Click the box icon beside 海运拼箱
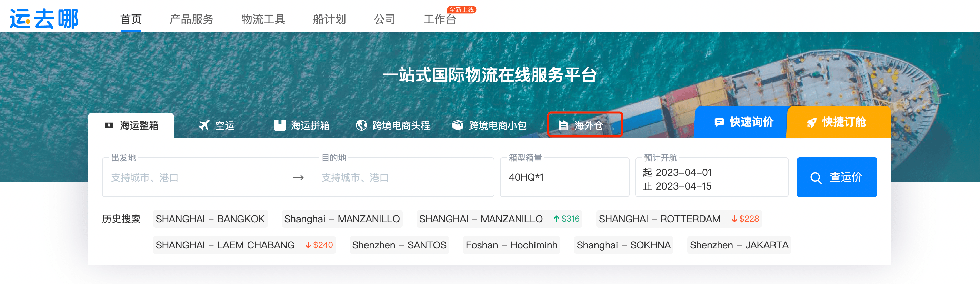This screenshot has height=284, width=980. (280, 125)
